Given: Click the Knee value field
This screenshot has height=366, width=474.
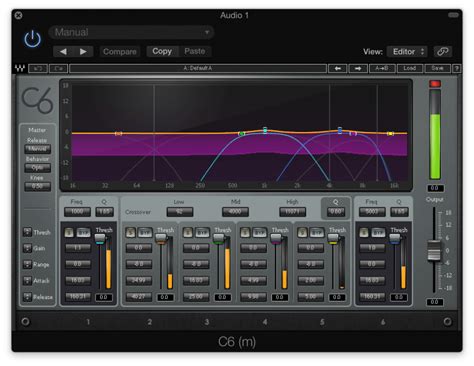Looking at the screenshot, I should point(38,186).
